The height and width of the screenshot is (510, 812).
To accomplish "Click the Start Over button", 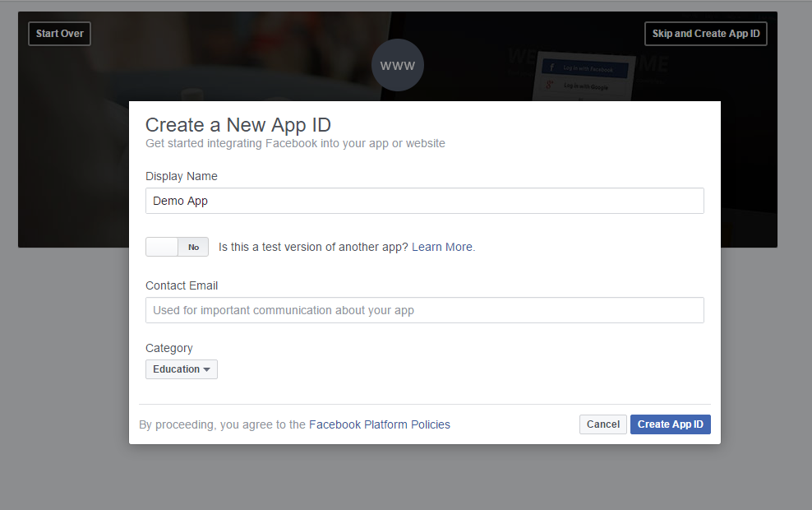I will (x=59, y=34).
